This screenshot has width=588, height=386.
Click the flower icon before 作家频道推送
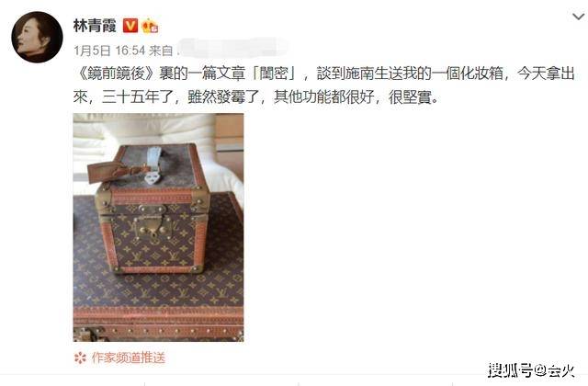[80, 358]
